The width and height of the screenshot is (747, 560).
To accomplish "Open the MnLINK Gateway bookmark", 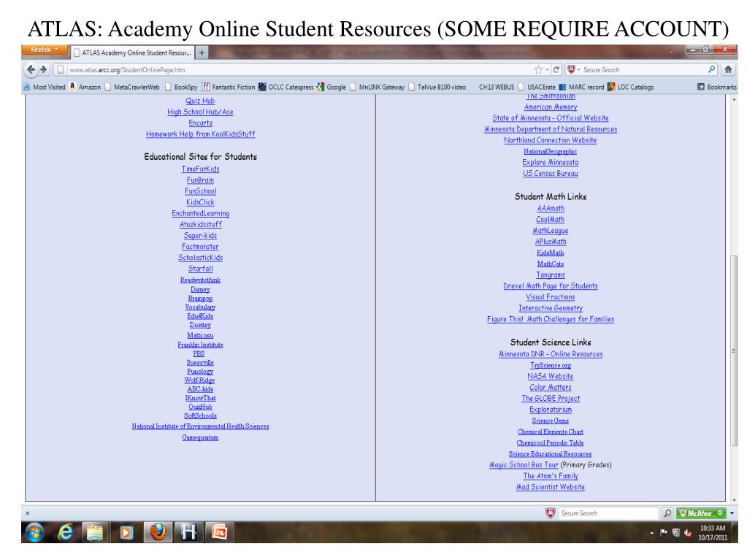I will 377,87.
